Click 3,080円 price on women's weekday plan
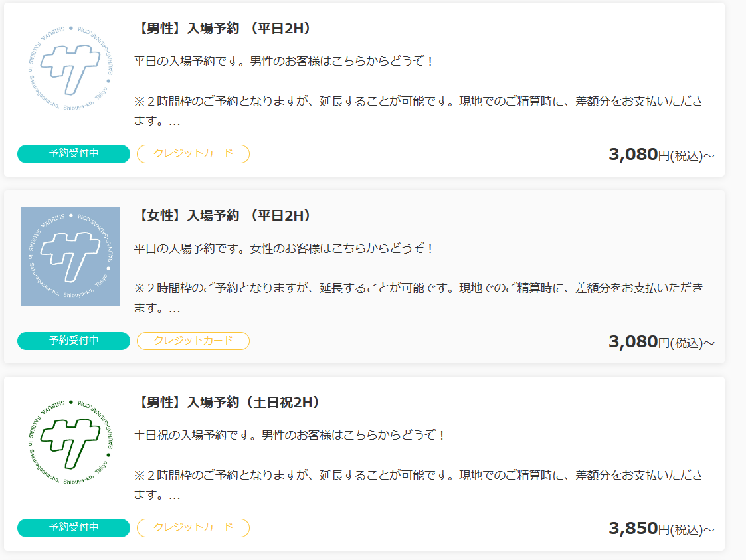This screenshot has height=560, width=746. pyautogui.click(x=661, y=342)
